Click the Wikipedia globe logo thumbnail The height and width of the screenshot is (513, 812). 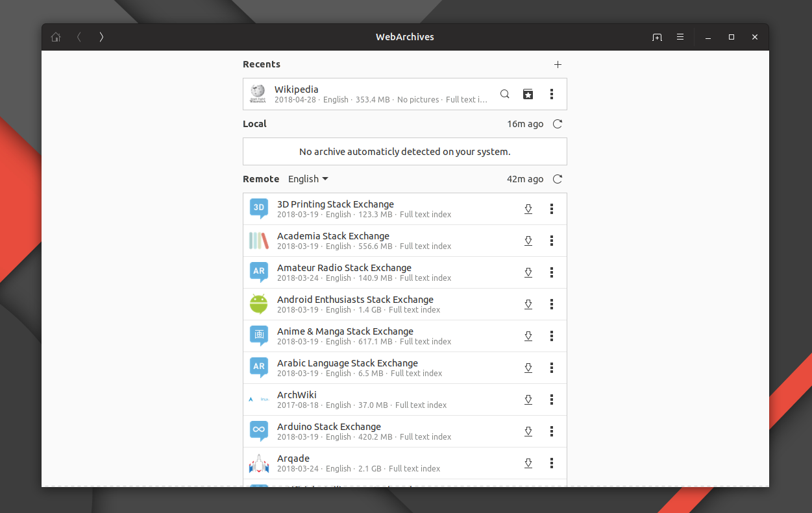(258, 94)
